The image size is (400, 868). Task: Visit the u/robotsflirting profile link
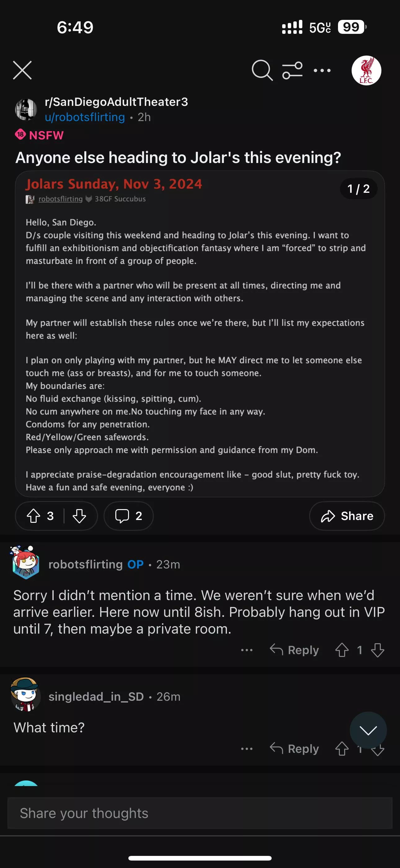pyautogui.click(x=85, y=117)
